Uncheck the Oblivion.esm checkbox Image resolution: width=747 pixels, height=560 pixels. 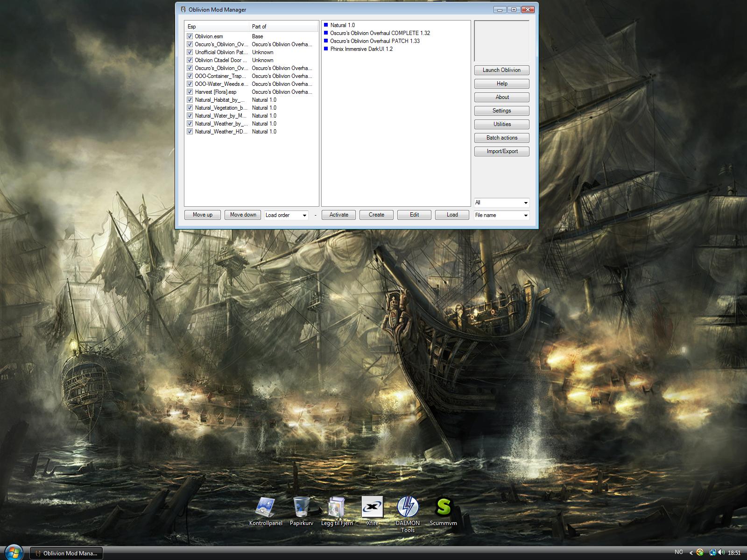point(190,36)
